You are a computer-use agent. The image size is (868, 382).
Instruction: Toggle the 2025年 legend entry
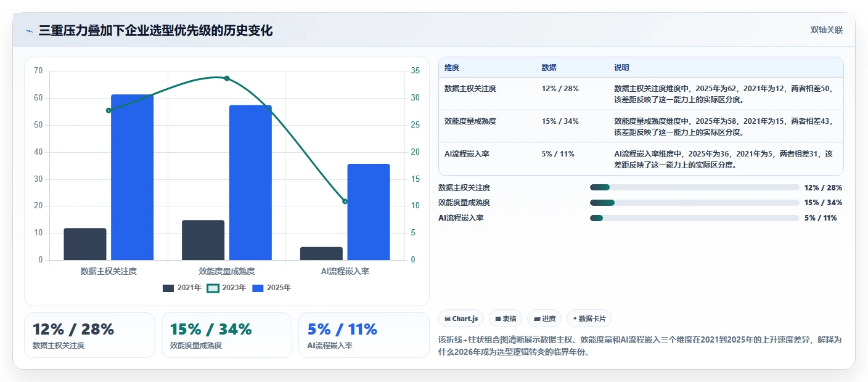pyautogui.click(x=272, y=288)
